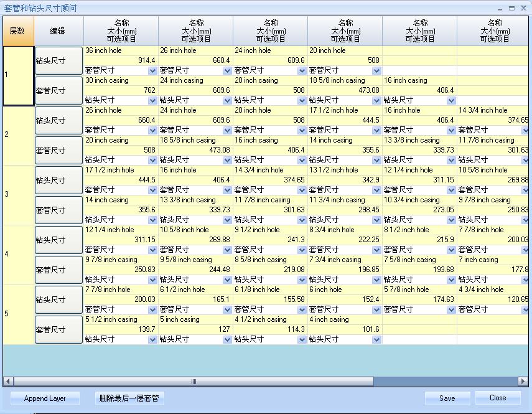
Task: Click the 473.08 value in layer 1
Action: click(x=345, y=90)
